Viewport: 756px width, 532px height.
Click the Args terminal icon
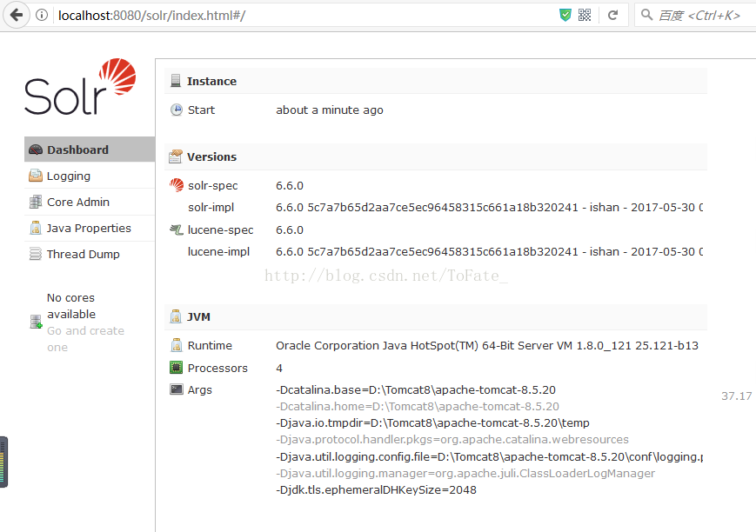(x=177, y=389)
